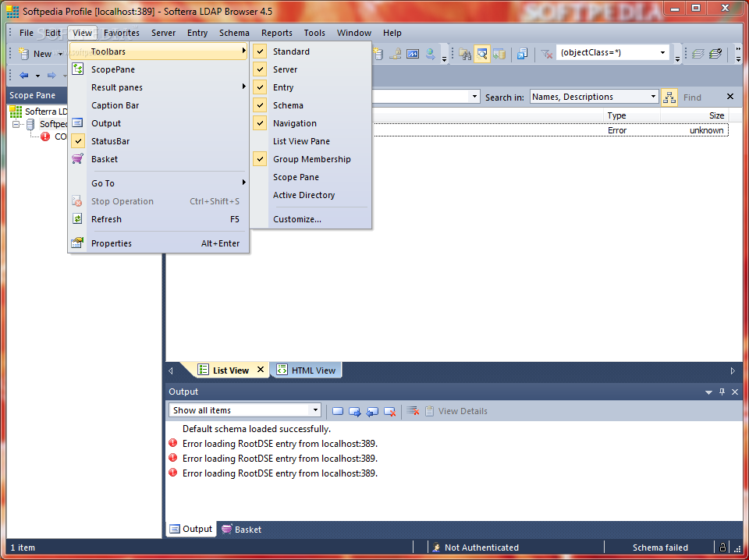Open Properties from the View menu
Image resolution: width=749 pixels, height=560 pixels.
(158, 243)
